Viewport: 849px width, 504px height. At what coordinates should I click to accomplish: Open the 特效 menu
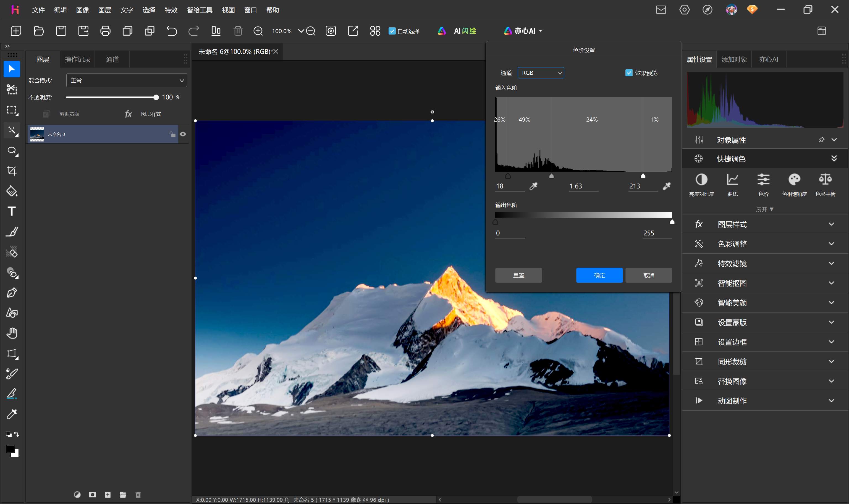point(171,10)
